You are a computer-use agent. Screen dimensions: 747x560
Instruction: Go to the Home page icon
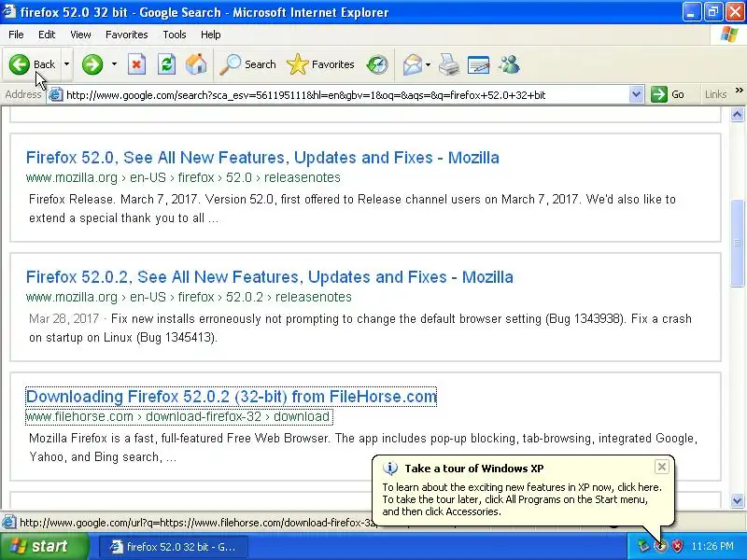click(196, 64)
